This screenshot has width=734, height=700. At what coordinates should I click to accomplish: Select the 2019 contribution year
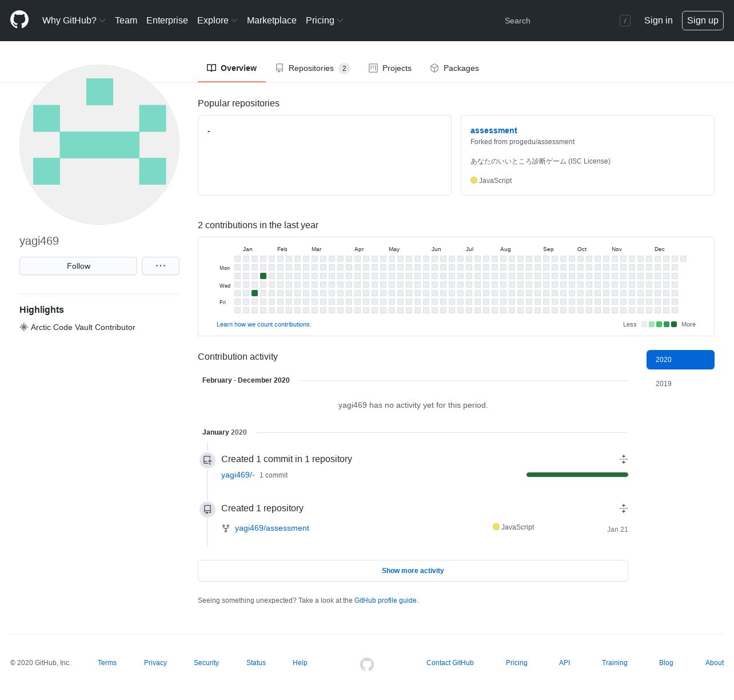[x=680, y=384]
